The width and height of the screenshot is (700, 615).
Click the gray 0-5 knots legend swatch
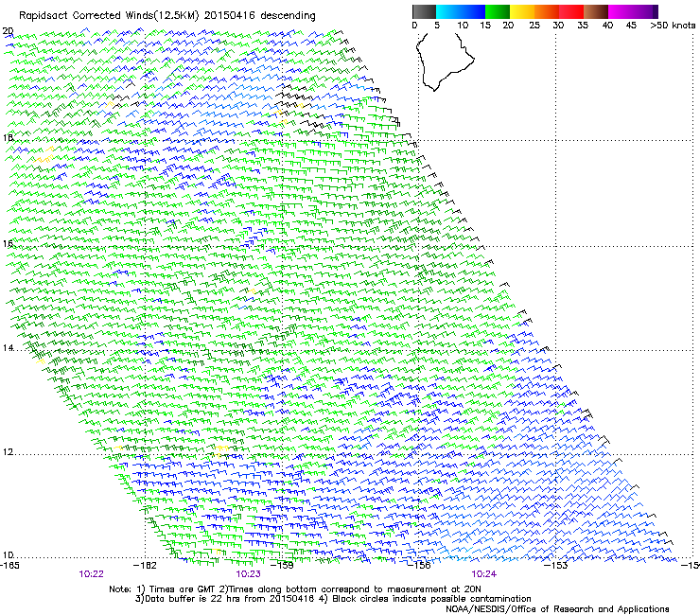click(424, 11)
